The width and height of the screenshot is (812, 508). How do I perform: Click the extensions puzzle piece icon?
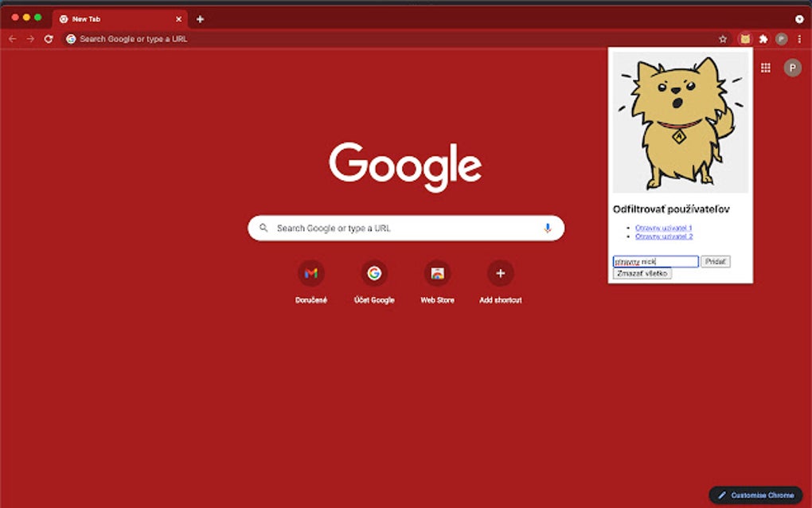coord(763,38)
